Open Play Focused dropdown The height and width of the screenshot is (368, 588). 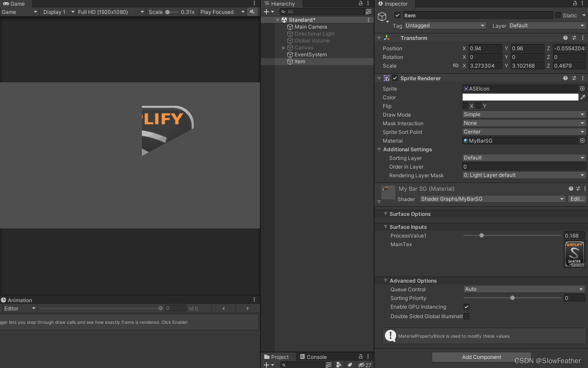pos(223,12)
